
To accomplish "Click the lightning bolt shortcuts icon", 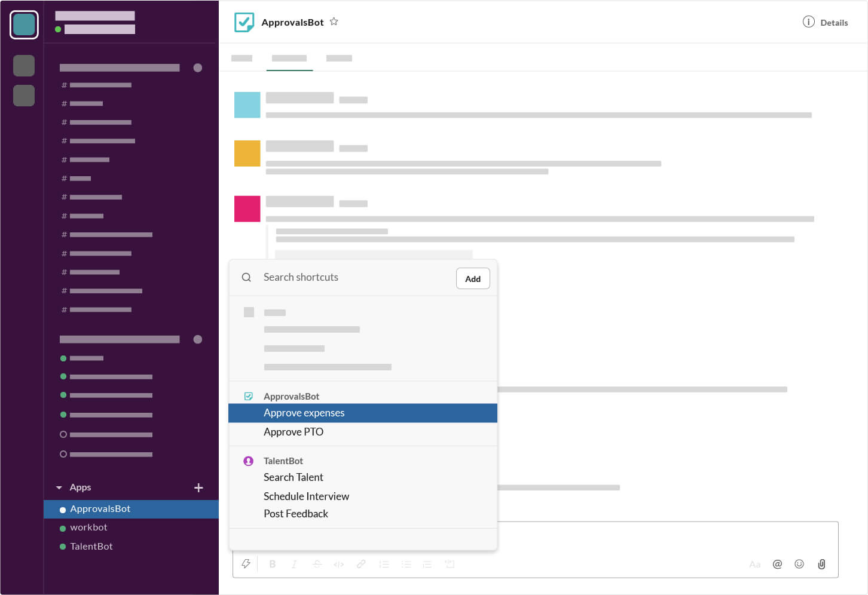I will point(246,564).
